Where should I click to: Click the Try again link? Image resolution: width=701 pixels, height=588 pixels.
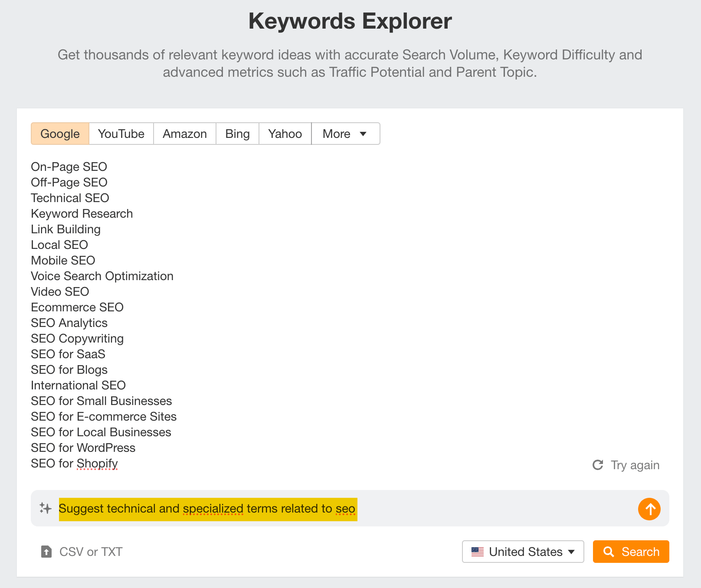635,465
